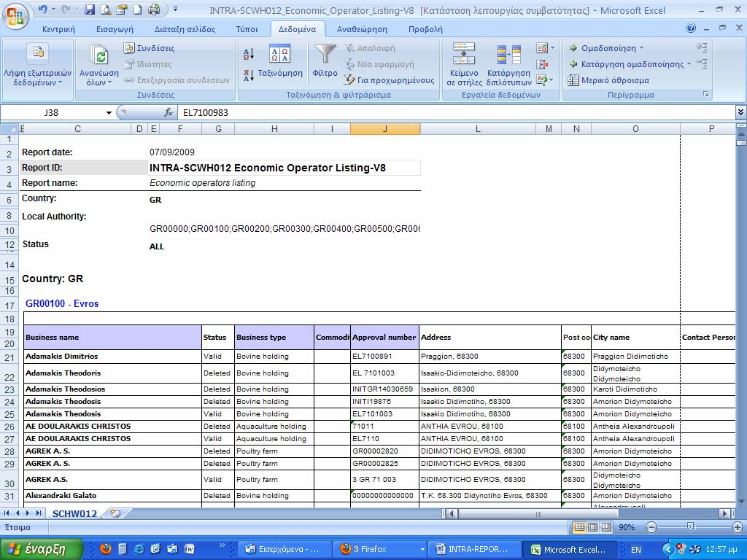Viewport: 747px width, 560px height.
Task: Open Group dropdown (Ομαδοποίηση)
Action: 606,48
